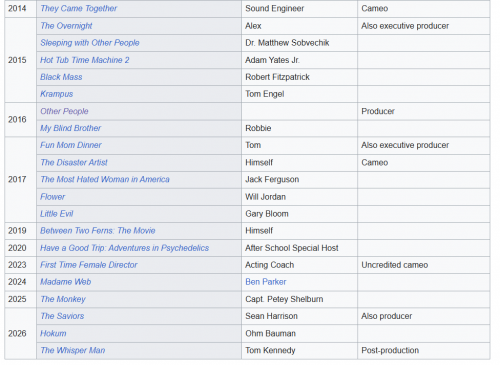This screenshot has height=365, width=500.
Task: Follow The Whisper Man link
Action: pyautogui.click(x=73, y=351)
